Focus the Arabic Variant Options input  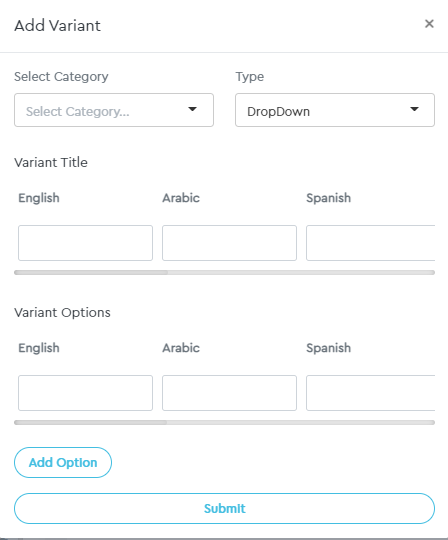[x=229, y=393]
